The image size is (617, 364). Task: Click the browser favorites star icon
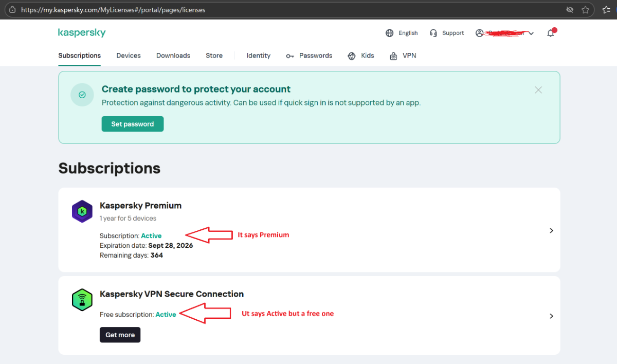(x=585, y=10)
